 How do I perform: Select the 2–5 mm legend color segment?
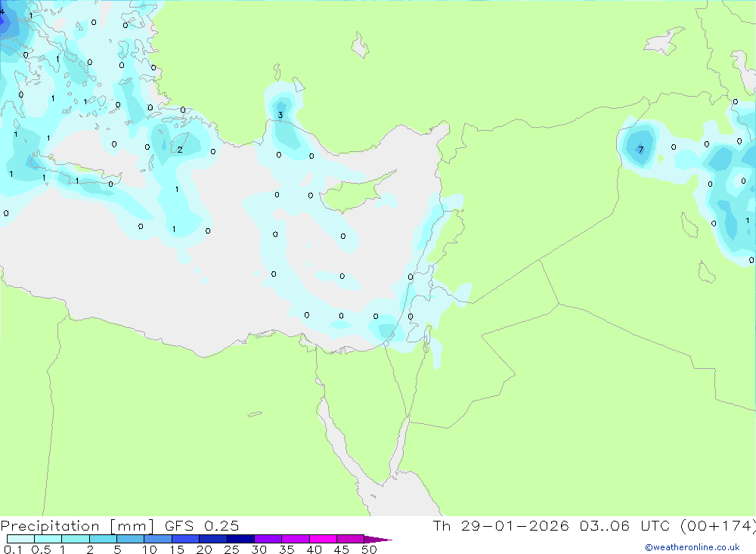click(x=103, y=539)
